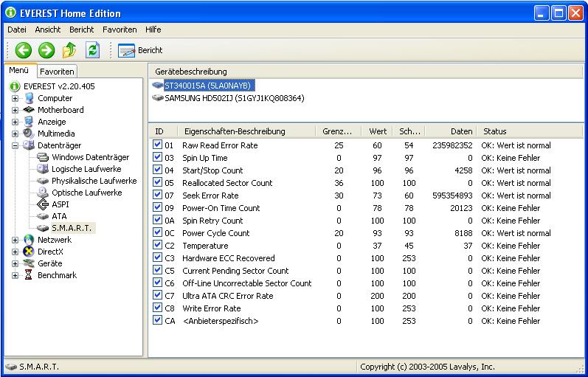Toggle the Write Error Rate checkbox
The width and height of the screenshot is (588, 377).
[x=157, y=308]
